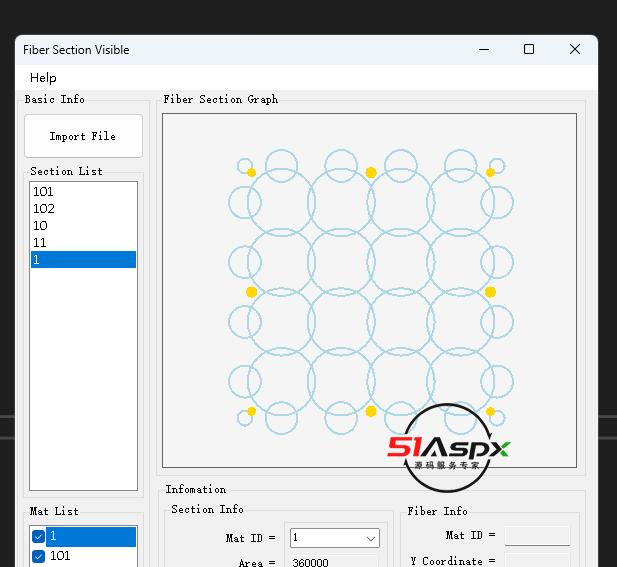Viewport: 617px width, 567px height.
Task: Minimize the Fiber Section Visible window
Action: [x=484, y=50]
